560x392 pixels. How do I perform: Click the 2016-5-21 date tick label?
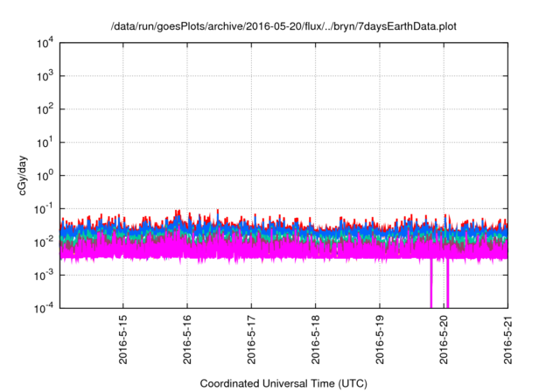coord(507,339)
